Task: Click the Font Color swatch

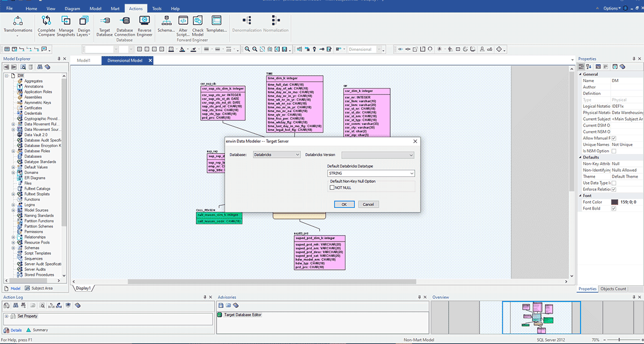Action: 615,202
